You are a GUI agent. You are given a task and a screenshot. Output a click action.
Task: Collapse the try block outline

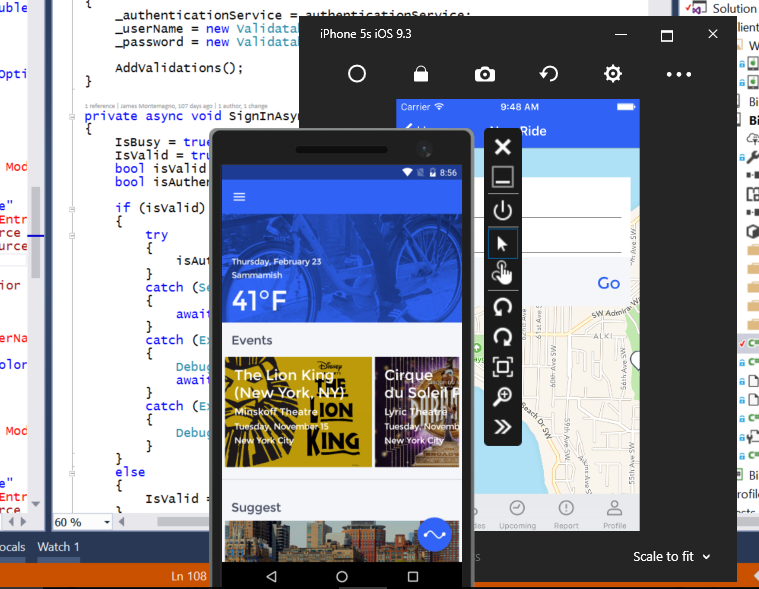(72, 236)
